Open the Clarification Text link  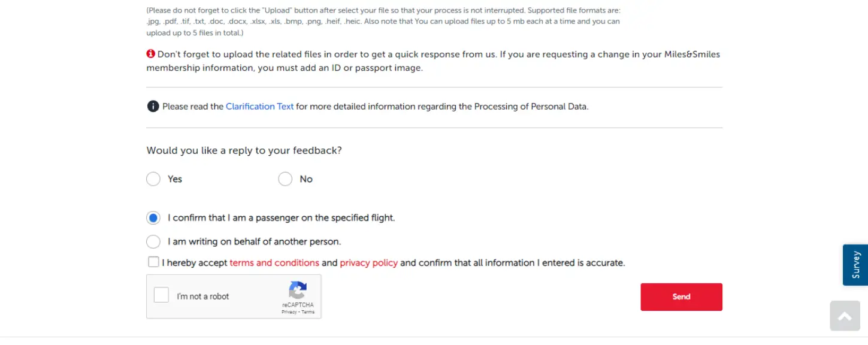(x=259, y=107)
